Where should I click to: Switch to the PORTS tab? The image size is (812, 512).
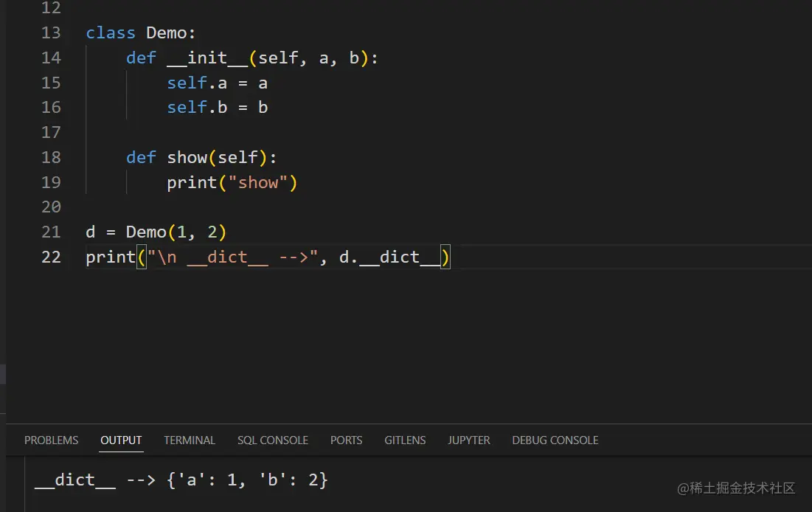click(x=347, y=440)
